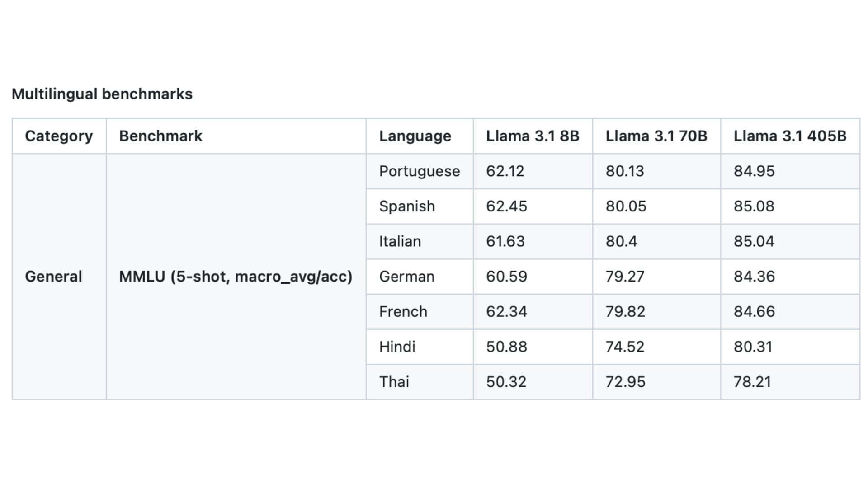Click the Llama 3.1 405B column header
This screenshot has width=868, height=488.
789,136
